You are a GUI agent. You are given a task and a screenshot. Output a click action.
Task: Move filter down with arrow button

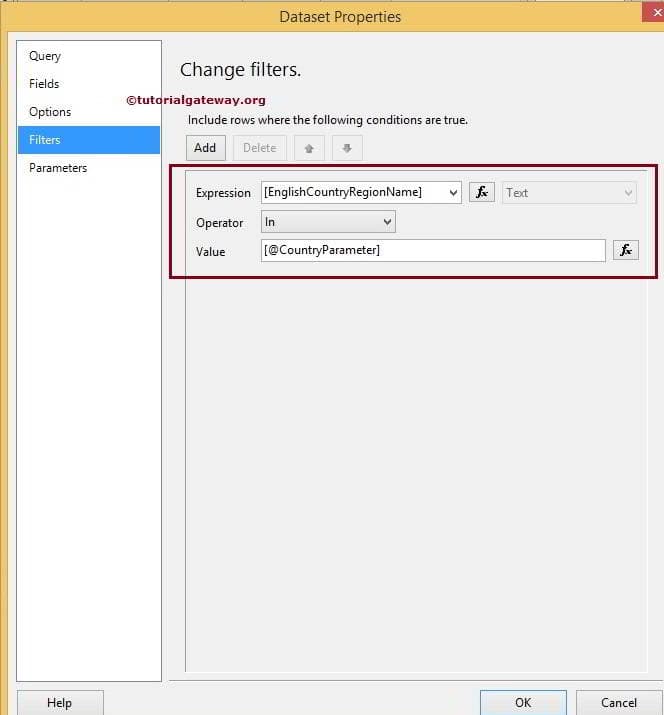347,148
